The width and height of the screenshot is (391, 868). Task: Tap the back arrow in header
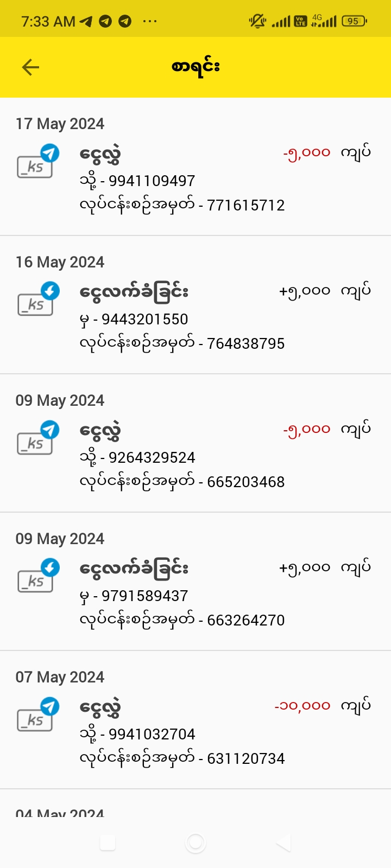coord(30,67)
